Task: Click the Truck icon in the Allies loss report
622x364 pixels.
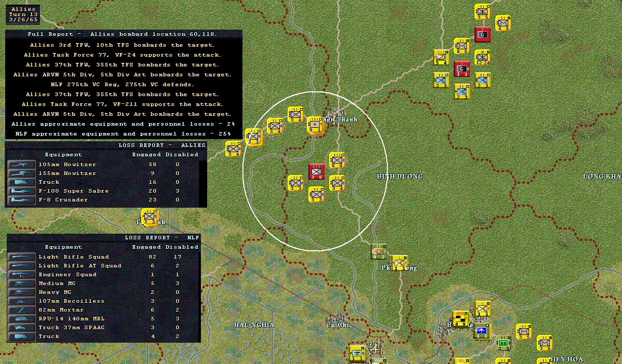Action: (x=21, y=182)
